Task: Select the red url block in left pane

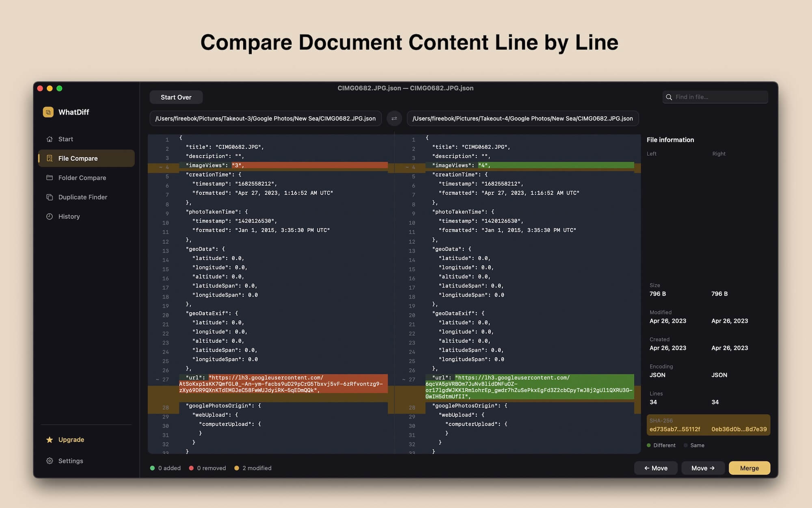Action: (283, 384)
